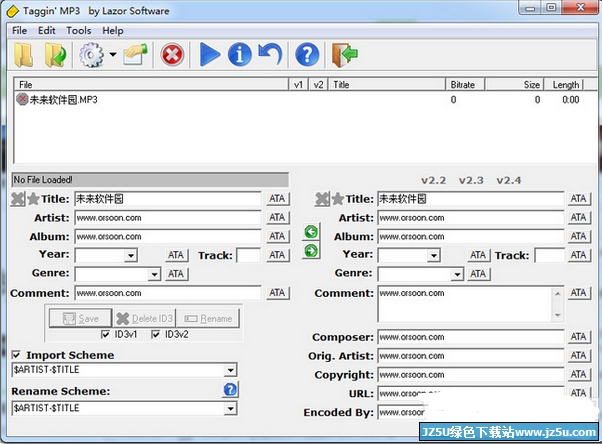The height and width of the screenshot is (444, 602).
Task: Select the v2.3 tag version
Action: click(x=471, y=180)
